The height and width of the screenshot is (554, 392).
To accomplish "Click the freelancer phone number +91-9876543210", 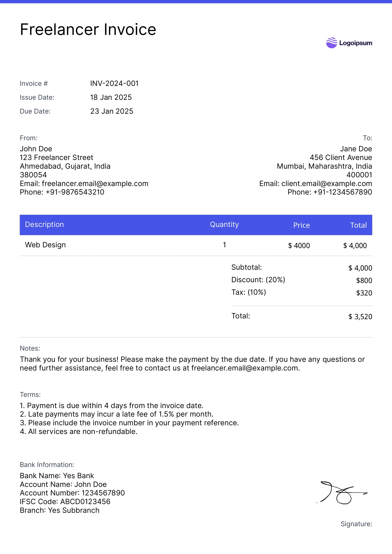I will pyautogui.click(x=75, y=192).
